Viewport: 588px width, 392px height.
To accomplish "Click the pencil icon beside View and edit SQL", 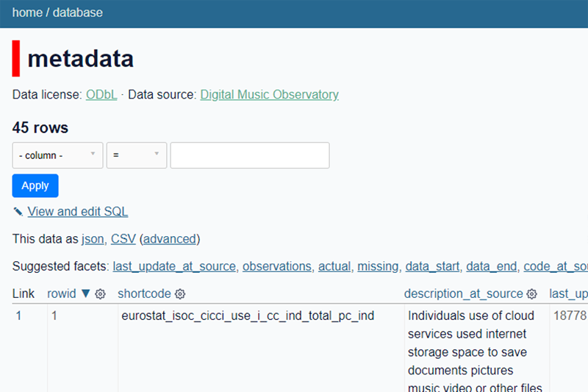I will [x=18, y=212].
